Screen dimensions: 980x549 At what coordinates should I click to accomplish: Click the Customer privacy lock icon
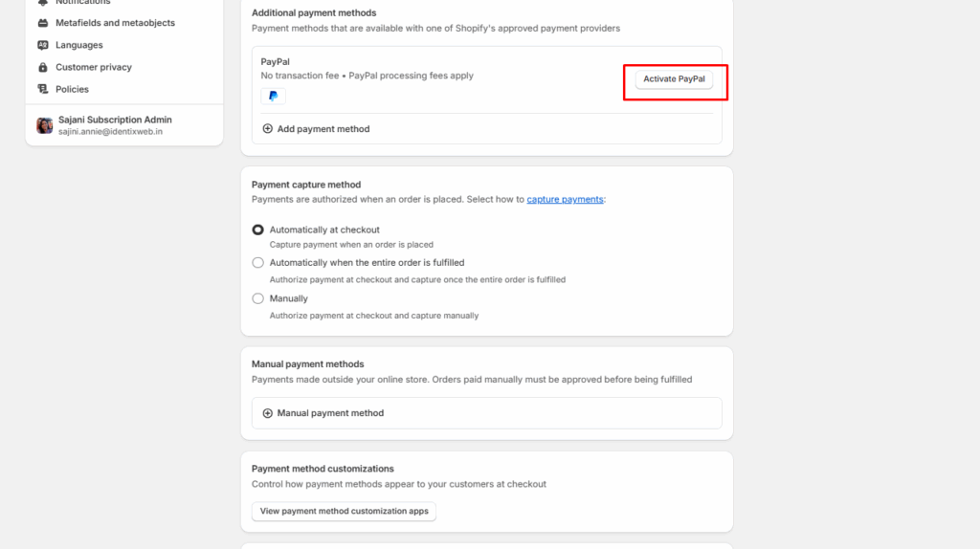pyautogui.click(x=43, y=67)
